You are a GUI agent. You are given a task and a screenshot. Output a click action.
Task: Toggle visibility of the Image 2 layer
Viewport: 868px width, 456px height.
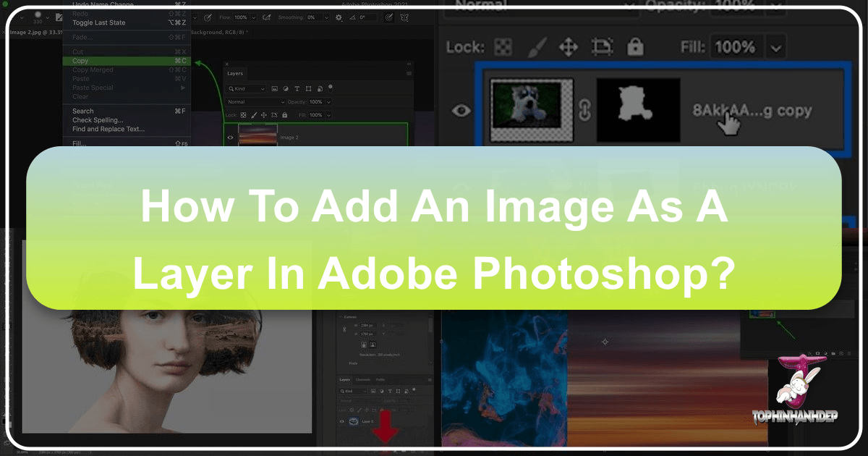[231, 137]
